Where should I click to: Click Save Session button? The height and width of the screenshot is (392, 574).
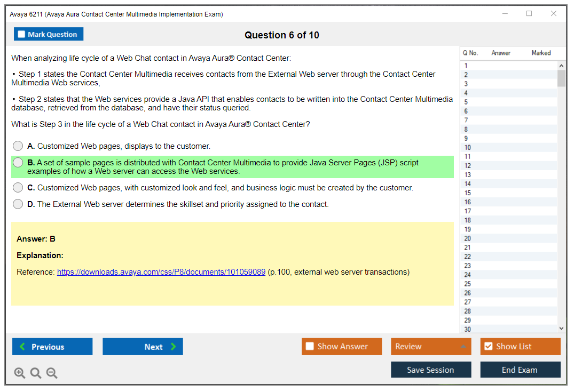tap(430, 370)
